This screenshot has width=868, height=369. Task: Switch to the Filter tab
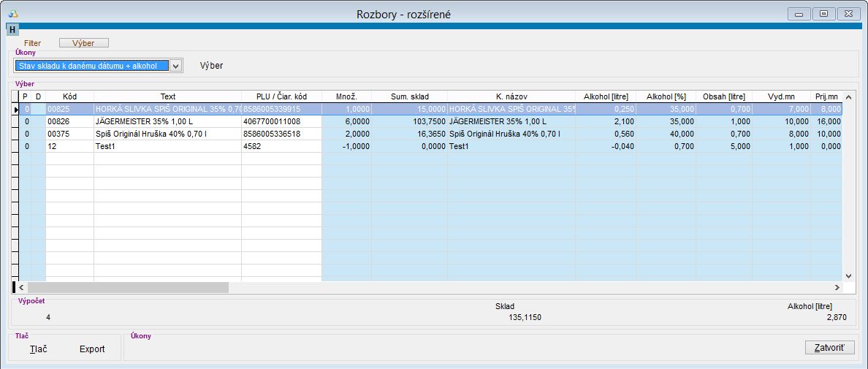(x=33, y=43)
